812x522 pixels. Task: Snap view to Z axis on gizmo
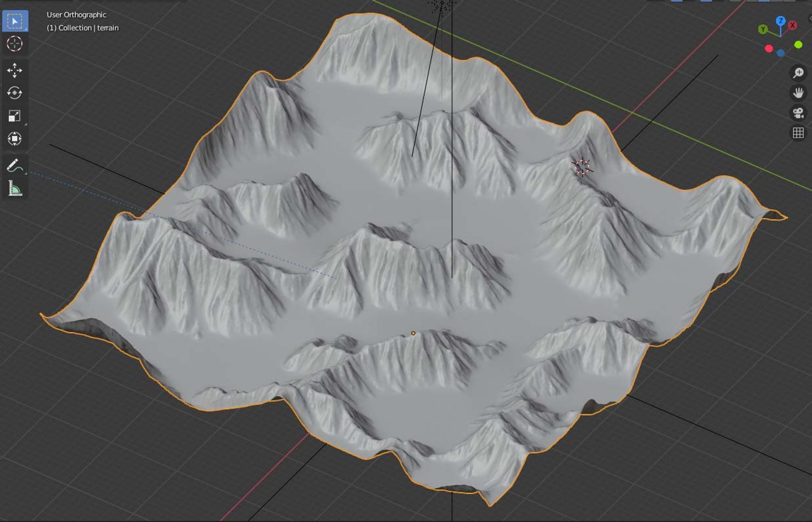coord(781,21)
